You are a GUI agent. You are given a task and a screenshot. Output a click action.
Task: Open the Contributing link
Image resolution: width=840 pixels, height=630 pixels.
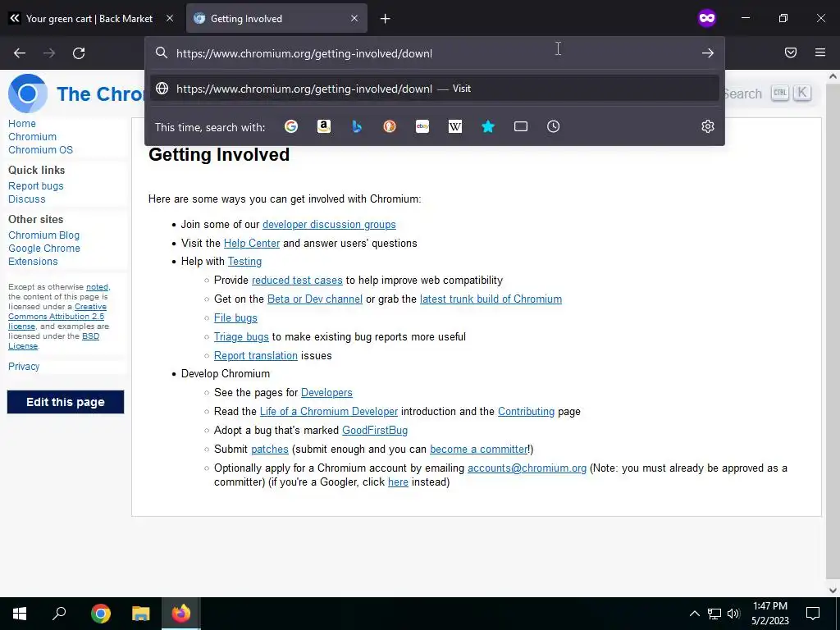[x=526, y=412]
